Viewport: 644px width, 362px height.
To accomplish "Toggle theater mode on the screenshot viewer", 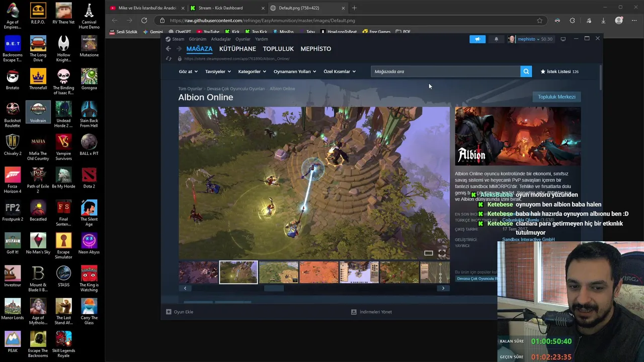I will pos(428,253).
